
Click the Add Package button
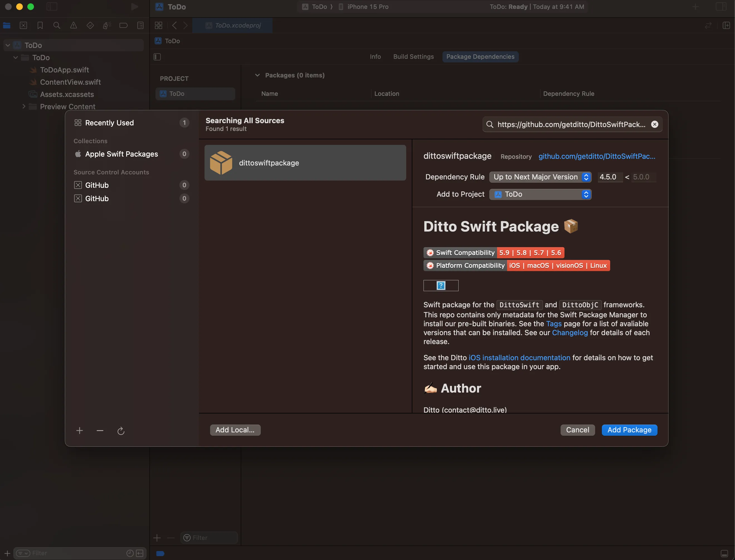pos(629,430)
